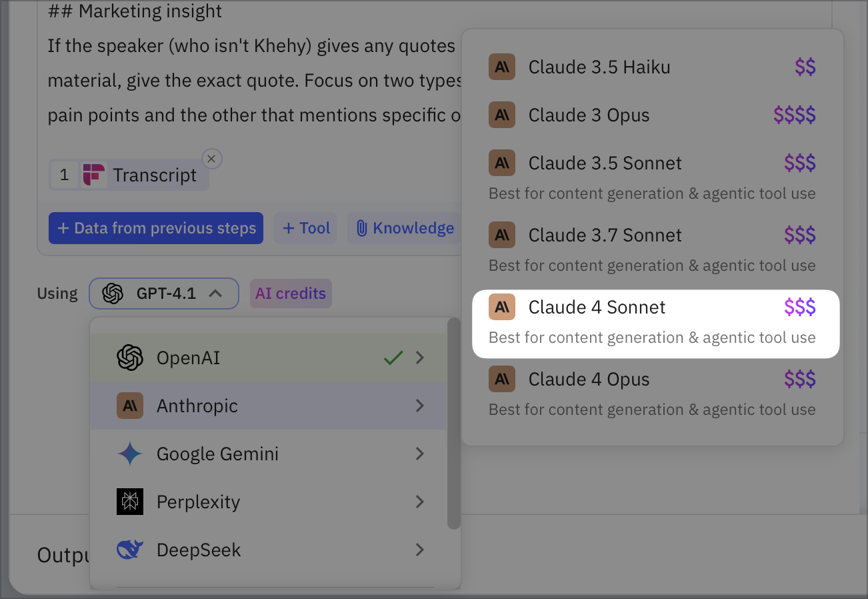Click DeepSeek whale icon
868x599 pixels.
(x=130, y=550)
